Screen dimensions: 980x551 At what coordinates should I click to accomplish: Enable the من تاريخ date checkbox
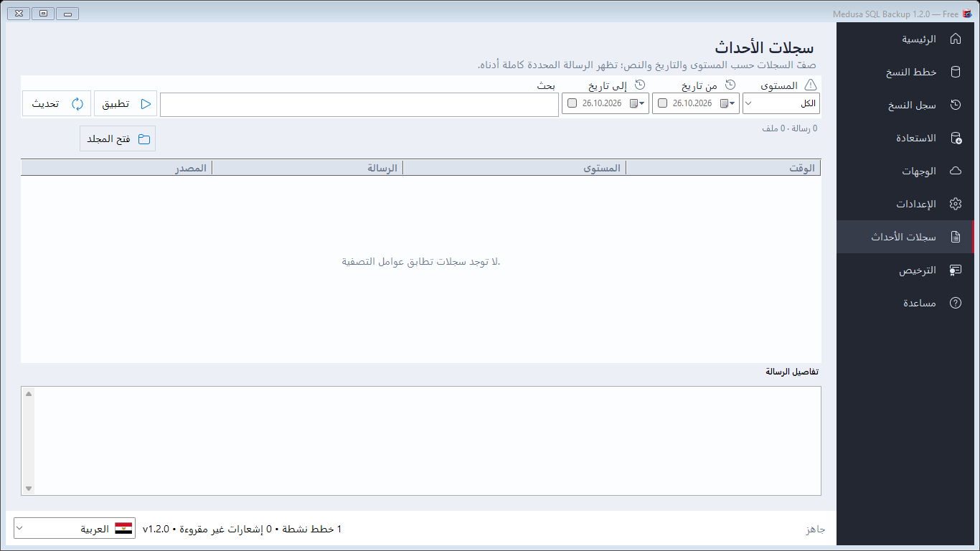[x=662, y=103]
